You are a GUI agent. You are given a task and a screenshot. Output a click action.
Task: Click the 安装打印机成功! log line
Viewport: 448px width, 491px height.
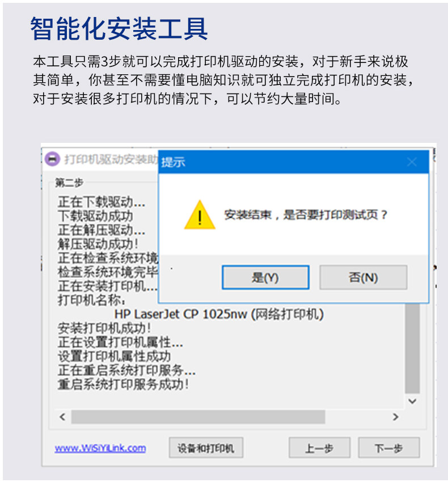pyautogui.click(x=104, y=328)
